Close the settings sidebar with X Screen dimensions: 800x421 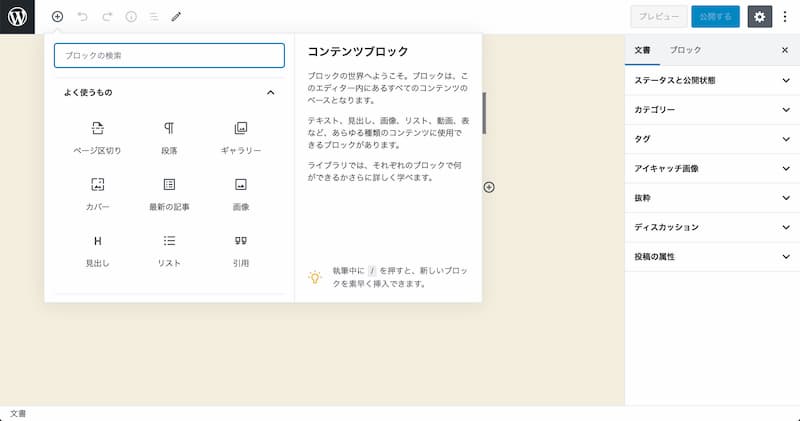pos(785,50)
